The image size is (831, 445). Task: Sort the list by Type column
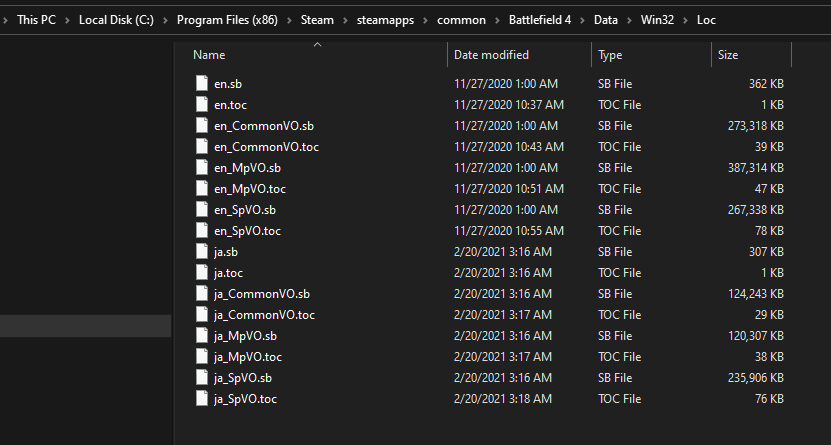click(x=610, y=55)
